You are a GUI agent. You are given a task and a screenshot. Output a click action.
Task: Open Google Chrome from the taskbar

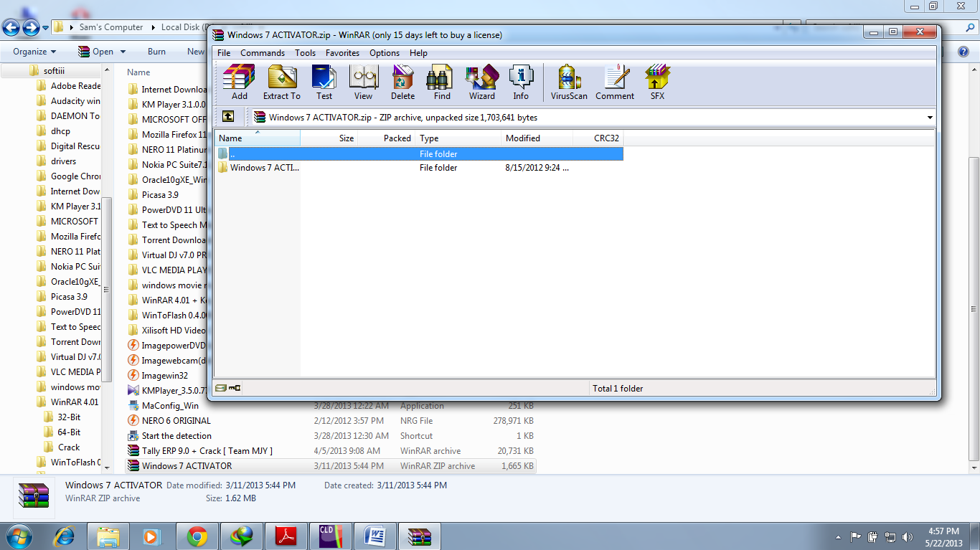coord(197,536)
